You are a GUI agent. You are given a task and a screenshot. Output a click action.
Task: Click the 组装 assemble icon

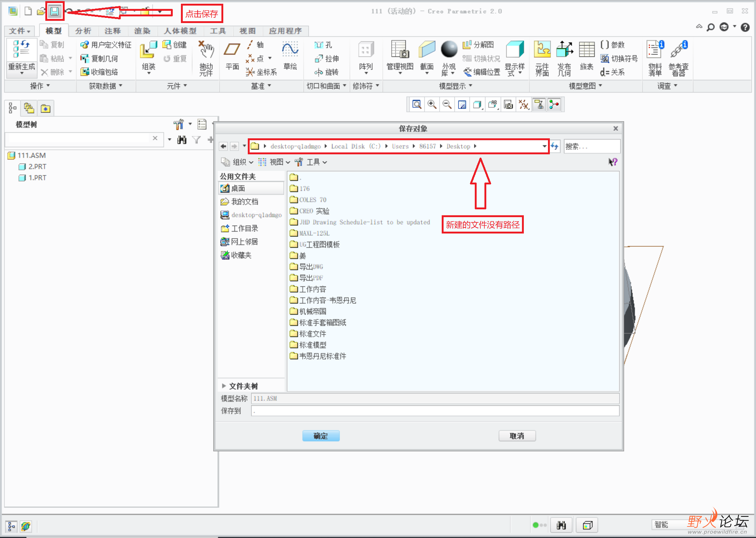[149, 50]
